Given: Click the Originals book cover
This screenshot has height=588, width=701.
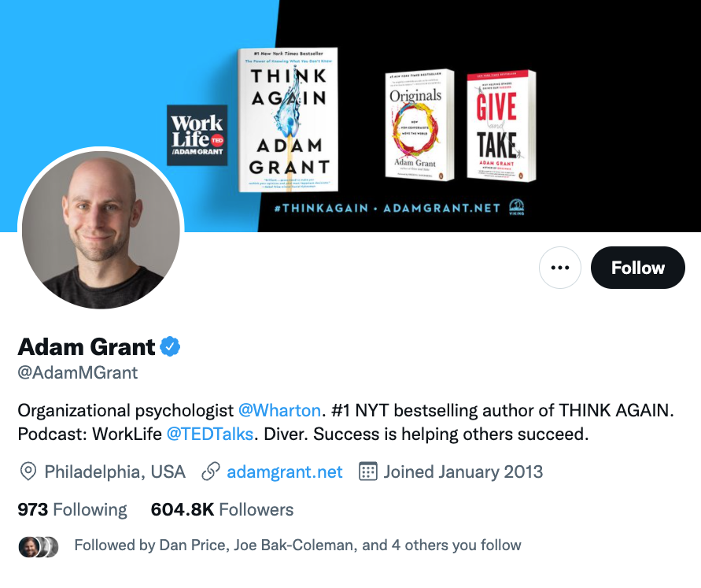Looking at the screenshot, I should pos(419,125).
